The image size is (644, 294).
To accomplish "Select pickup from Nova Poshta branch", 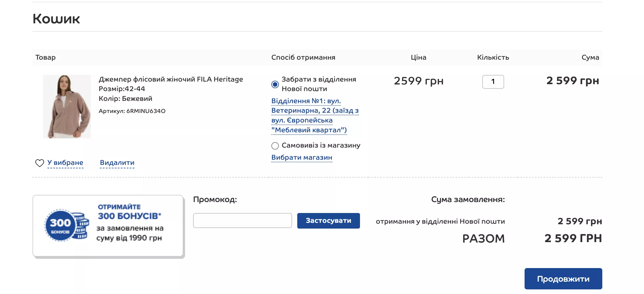I will 275,84.
